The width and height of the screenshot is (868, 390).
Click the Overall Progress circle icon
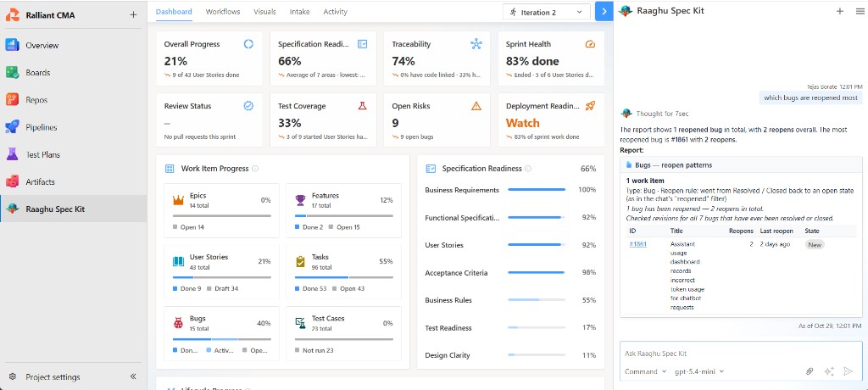pyautogui.click(x=248, y=44)
